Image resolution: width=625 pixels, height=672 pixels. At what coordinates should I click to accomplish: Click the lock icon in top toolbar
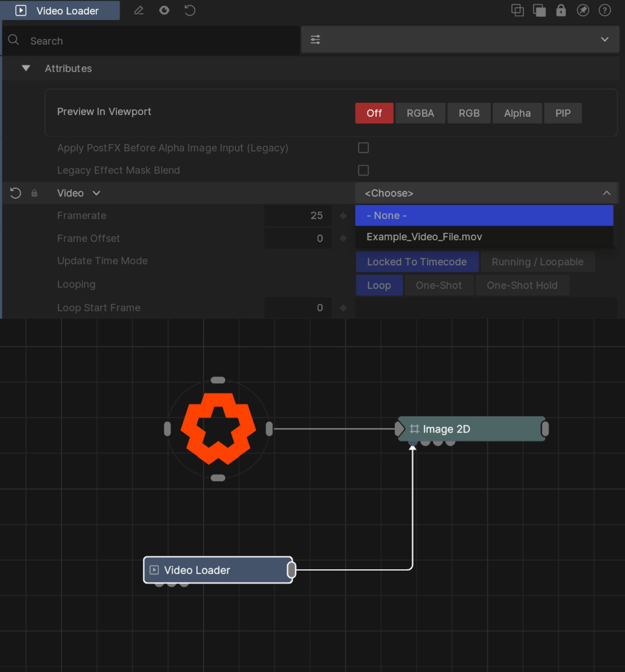(561, 10)
